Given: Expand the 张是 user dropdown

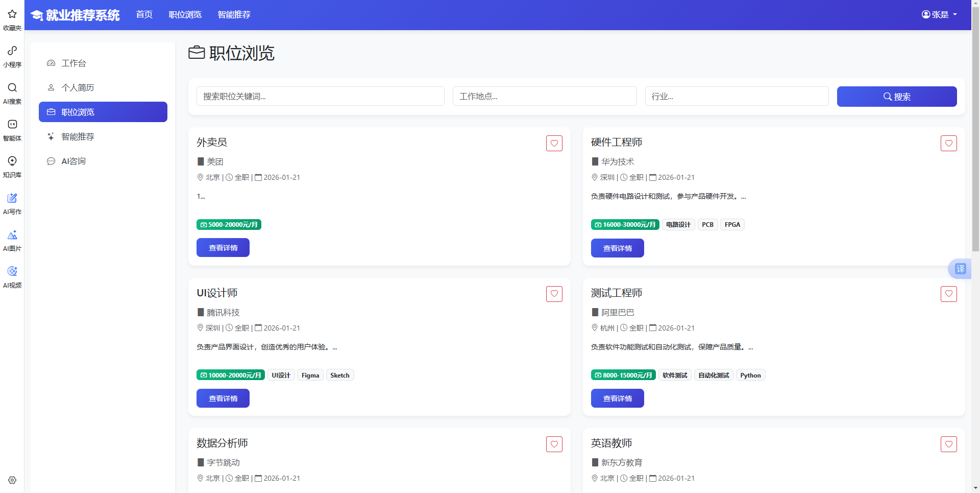Looking at the screenshot, I should [939, 15].
